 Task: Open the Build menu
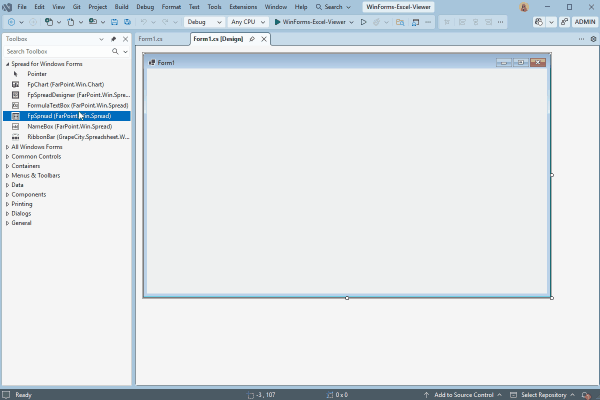[121, 7]
